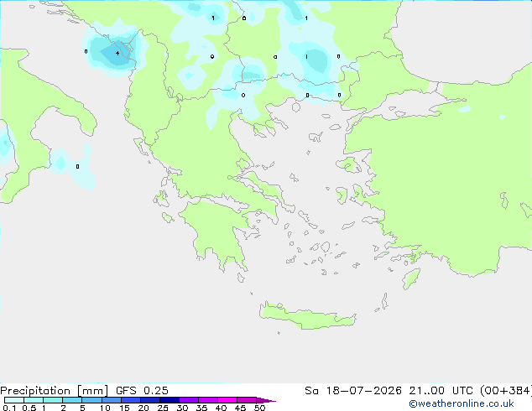This screenshot has width=532, height=411.
Task: Click the legend tick label '25'
Action: [163, 408]
